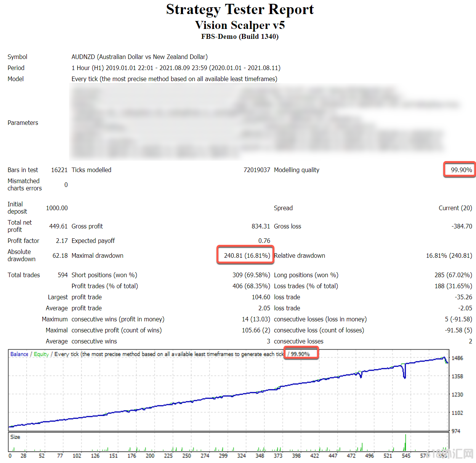The image size is (476, 463).
Task: Click the 1486 label on chart axis
Action: [x=457, y=358]
